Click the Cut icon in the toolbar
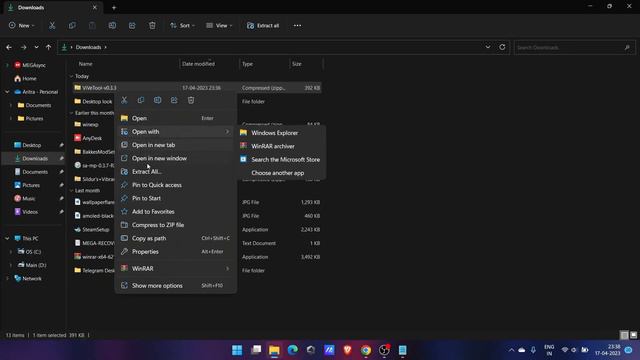Image resolution: width=640 pixels, height=360 pixels. [x=52, y=25]
